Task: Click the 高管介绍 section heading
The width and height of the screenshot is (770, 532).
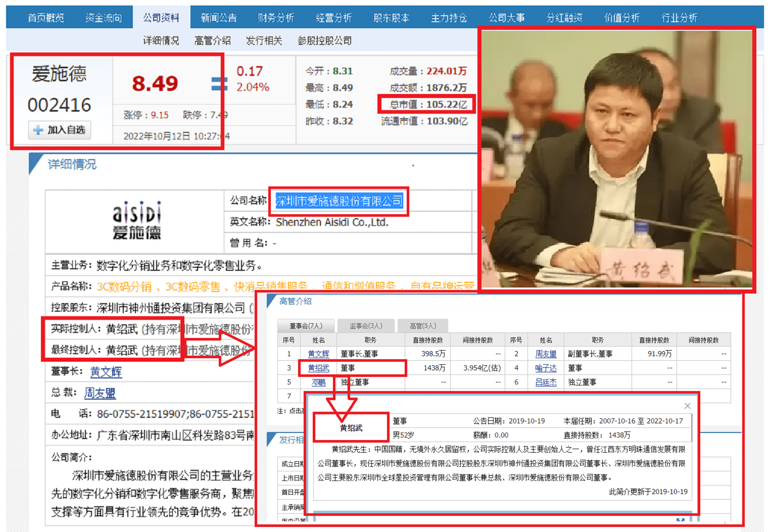Action: [295, 301]
